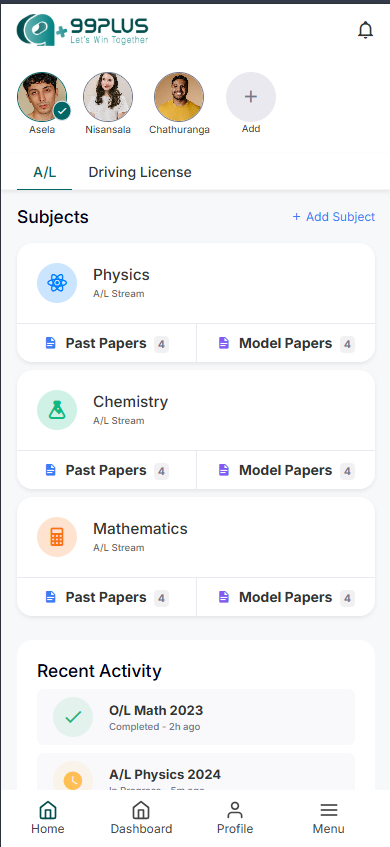This screenshot has width=390, height=847.
Task: Tap the Home icon in the bottom bar
Action: (x=48, y=810)
